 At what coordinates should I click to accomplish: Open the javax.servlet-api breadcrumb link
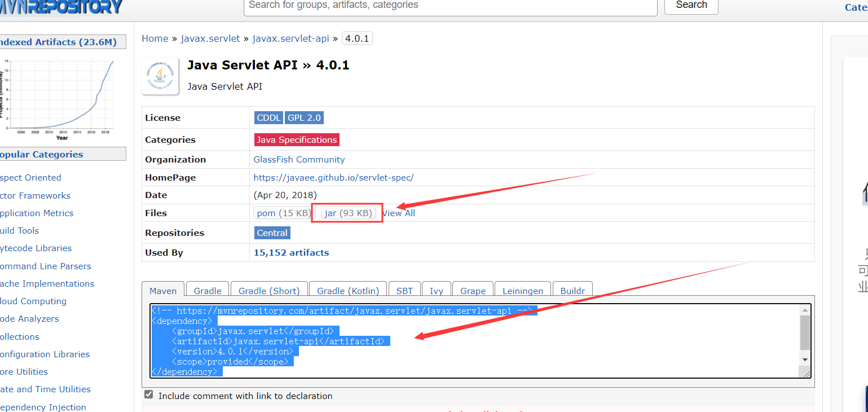pos(290,38)
